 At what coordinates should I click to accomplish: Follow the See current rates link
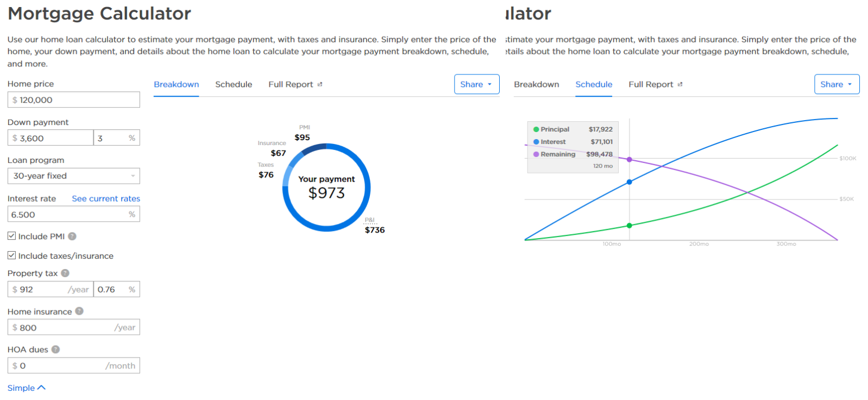[x=106, y=199]
